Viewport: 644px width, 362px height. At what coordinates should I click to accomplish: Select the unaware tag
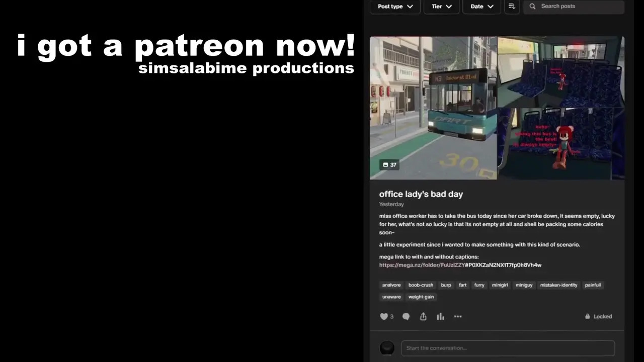click(391, 297)
